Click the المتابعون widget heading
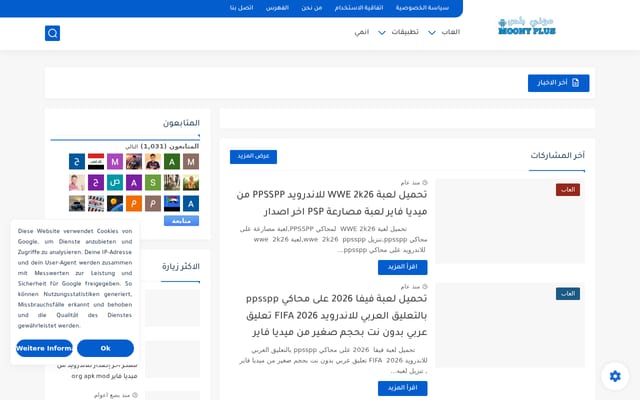The height and width of the screenshot is (400, 640). [x=181, y=123]
